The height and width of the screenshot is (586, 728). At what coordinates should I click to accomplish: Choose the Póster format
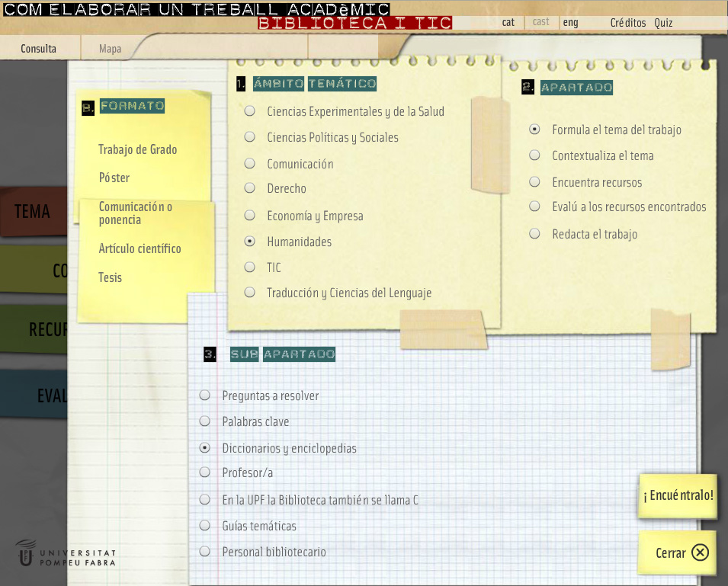[x=114, y=178]
